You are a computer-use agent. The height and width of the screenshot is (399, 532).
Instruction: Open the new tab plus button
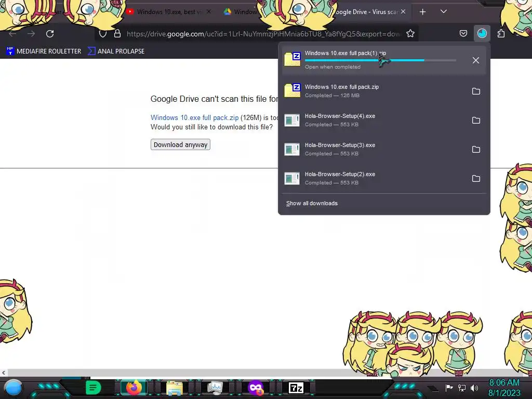[x=423, y=12]
